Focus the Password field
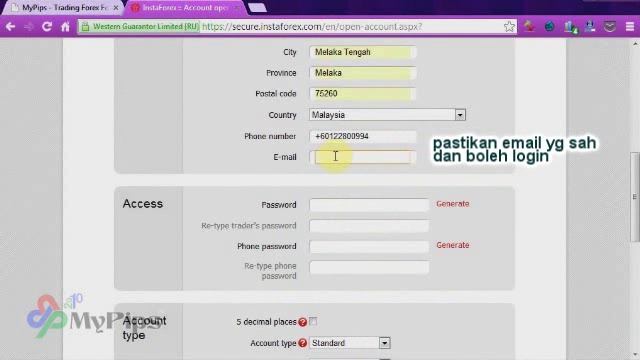The image size is (640, 360). [x=369, y=205]
